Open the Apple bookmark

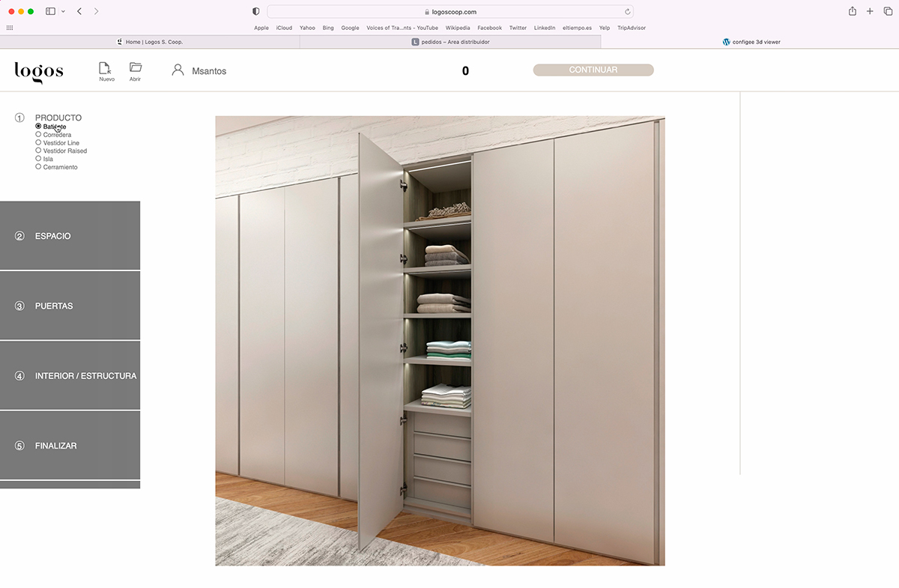point(261,28)
